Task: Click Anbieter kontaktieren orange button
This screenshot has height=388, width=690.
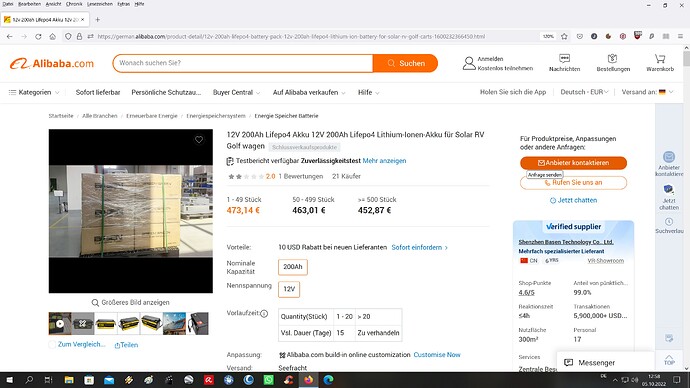Action: [x=573, y=163]
